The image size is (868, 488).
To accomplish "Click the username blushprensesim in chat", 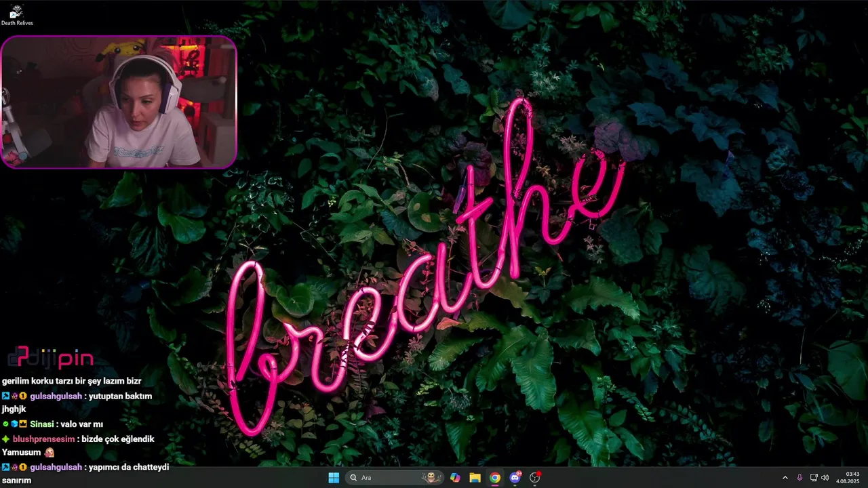I will coord(43,439).
